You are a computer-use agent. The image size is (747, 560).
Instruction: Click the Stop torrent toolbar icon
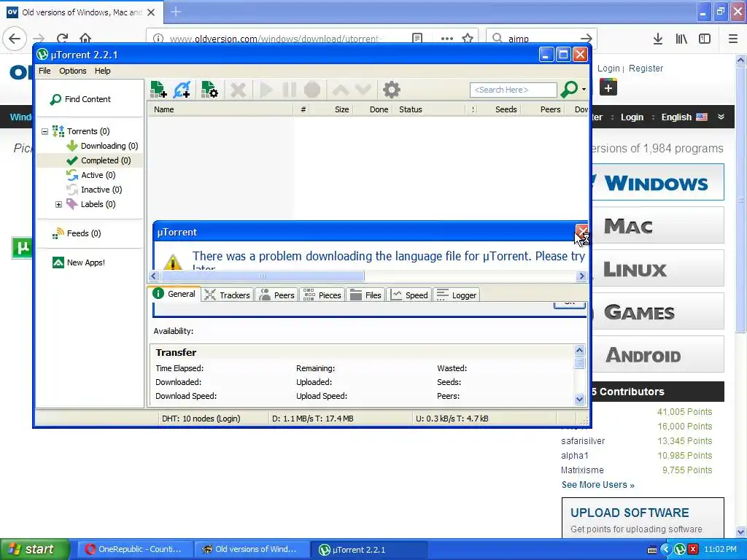coord(312,90)
